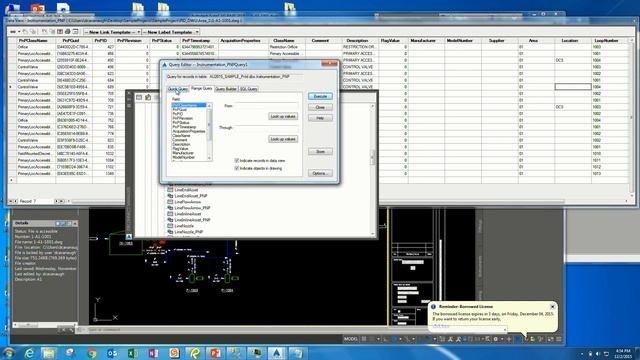The width and height of the screenshot is (640, 360).
Task: Switch to the Query Builder tab
Action: tap(226, 89)
